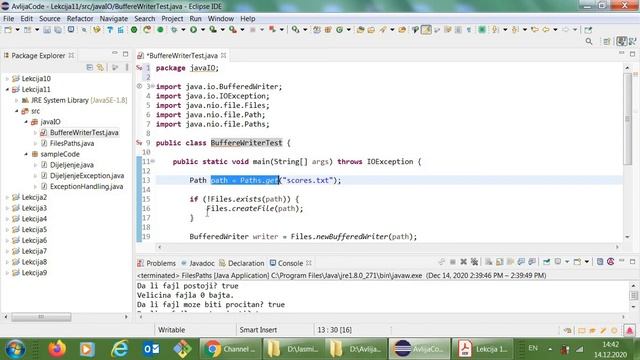The width and height of the screenshot is (640, 360).
Task: Click the Chrome Channel taskbar button
Action: click(x=231, y=349)
